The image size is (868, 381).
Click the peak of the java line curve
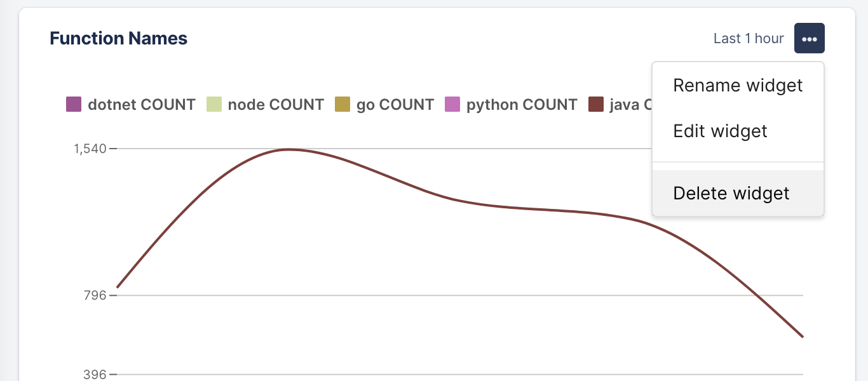pos(288,149)
